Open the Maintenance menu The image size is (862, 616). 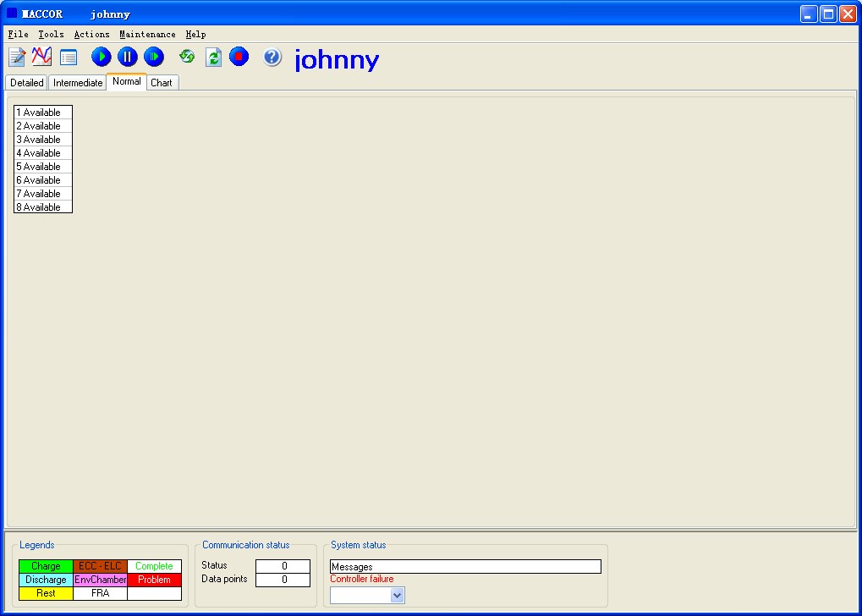pyautogui.click(x=147, y=35)
